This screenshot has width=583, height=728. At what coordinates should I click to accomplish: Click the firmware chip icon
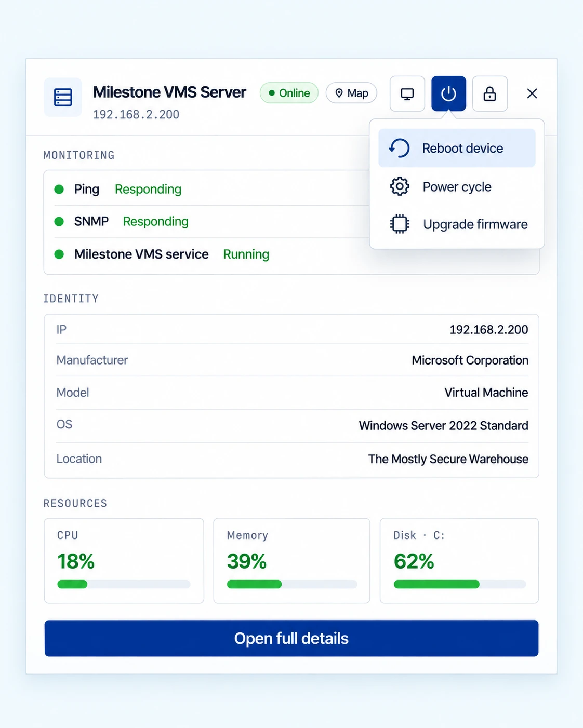[x=400, y=224]
